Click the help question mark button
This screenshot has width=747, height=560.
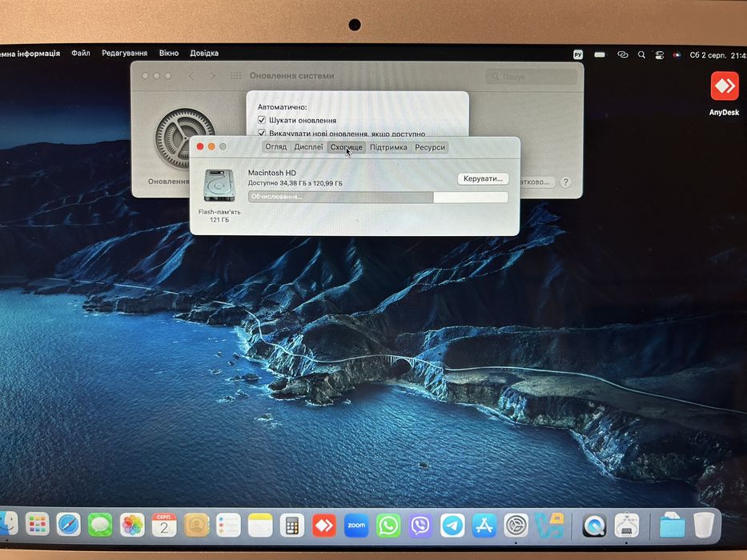click(565, 182)
